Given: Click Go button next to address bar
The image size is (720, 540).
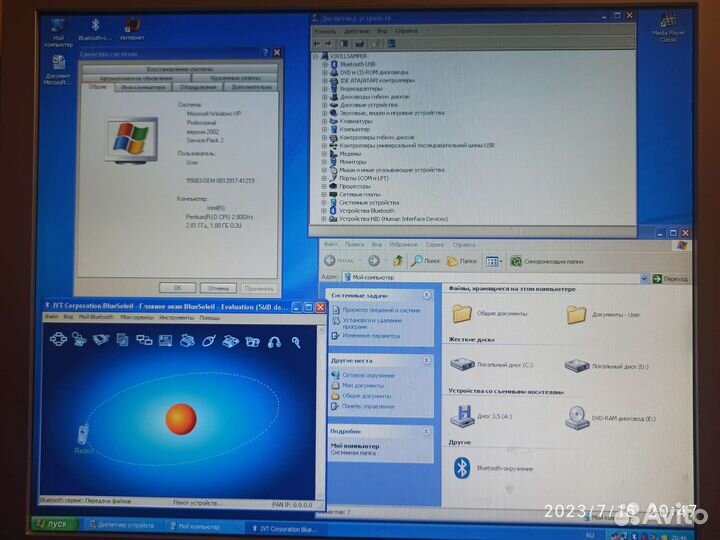Looking at the screenshot, I should click(x=670, y=279).
